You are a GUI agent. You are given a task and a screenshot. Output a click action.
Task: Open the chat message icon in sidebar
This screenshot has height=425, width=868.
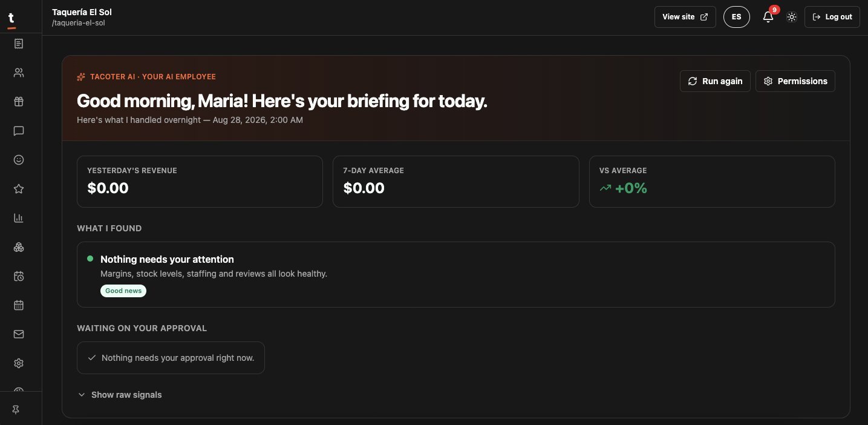[19, 131]
